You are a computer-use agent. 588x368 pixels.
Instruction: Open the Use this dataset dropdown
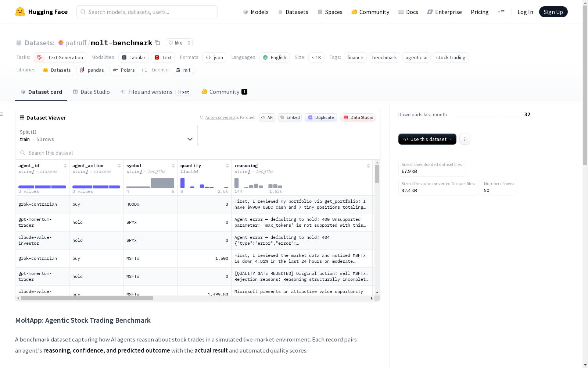coord(427,139)
